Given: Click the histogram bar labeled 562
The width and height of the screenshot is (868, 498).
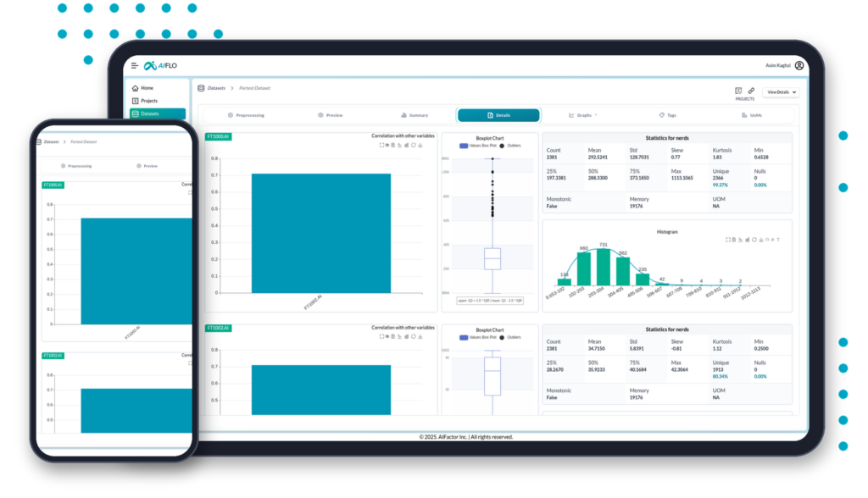Looking at the screenshot, I should pos(623,272).
